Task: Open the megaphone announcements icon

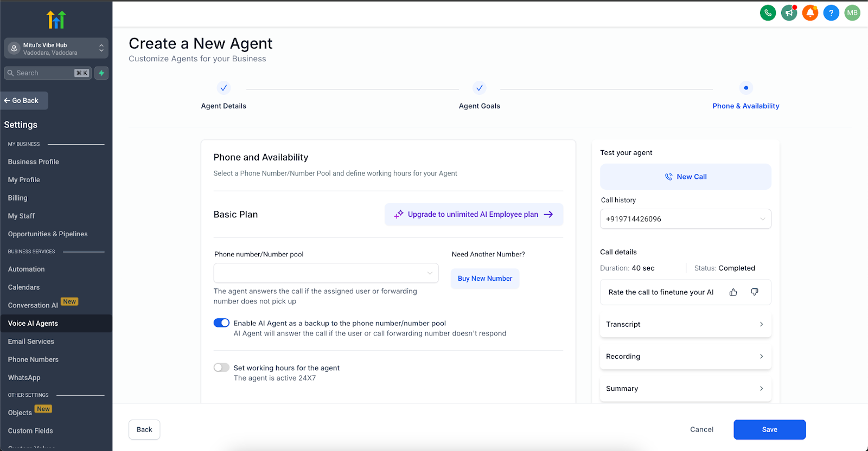Action: [x=789, y=13]
